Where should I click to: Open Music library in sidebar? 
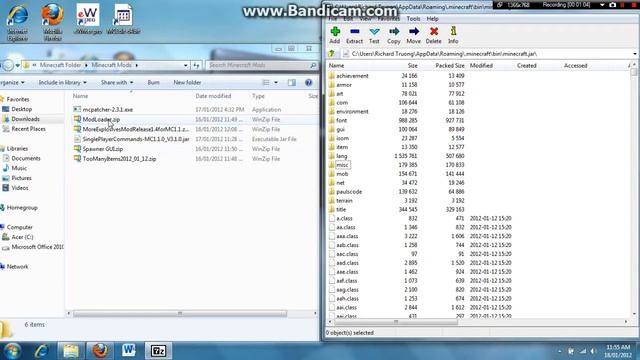click(19, 168)
